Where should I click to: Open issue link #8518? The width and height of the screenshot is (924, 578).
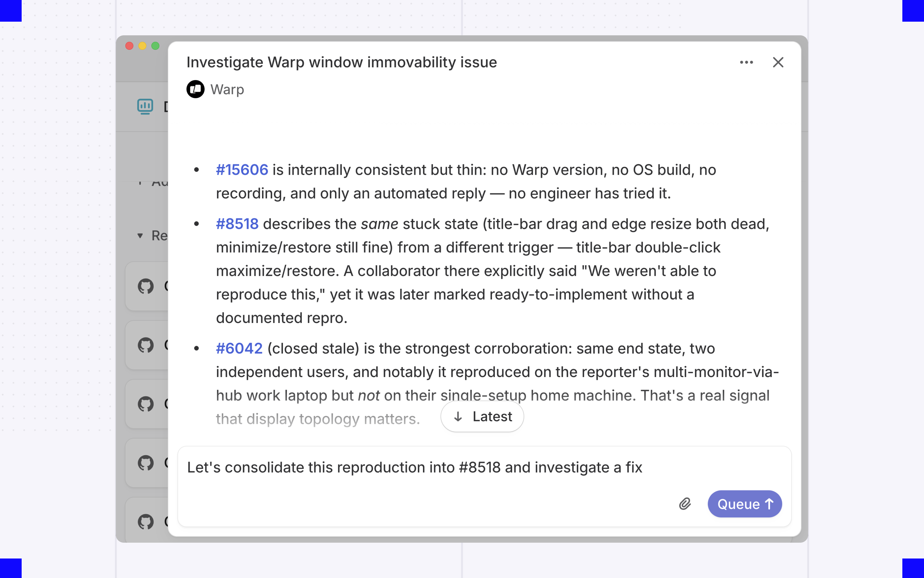tap(237, 224)
